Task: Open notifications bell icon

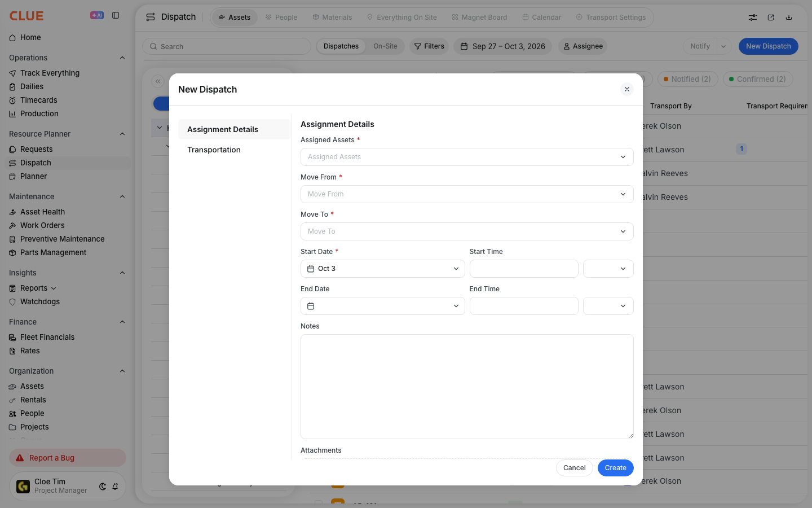Action: pos(115,487)
